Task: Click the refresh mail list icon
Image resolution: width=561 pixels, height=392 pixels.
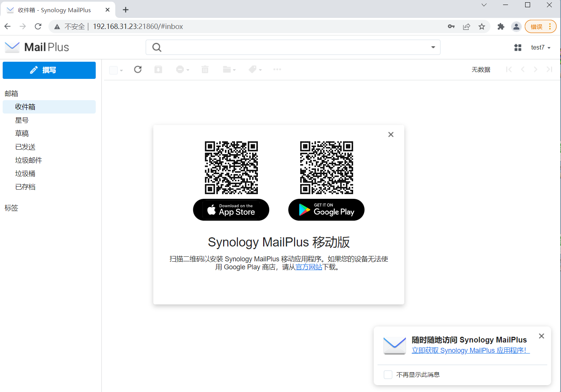Action: click(x=138, y=69)
